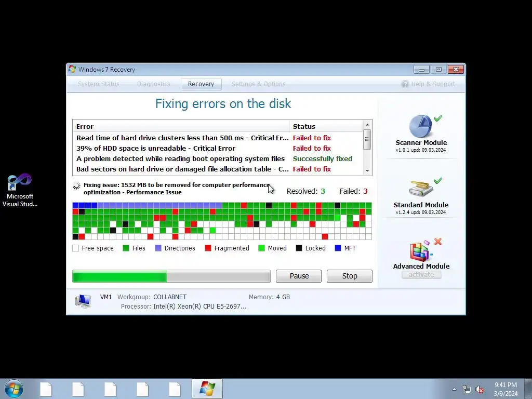Open the Scanner Module pie-chart icon
Image resolution: width=532 pixels, height=399 pixels.
(x=421, y=126)
